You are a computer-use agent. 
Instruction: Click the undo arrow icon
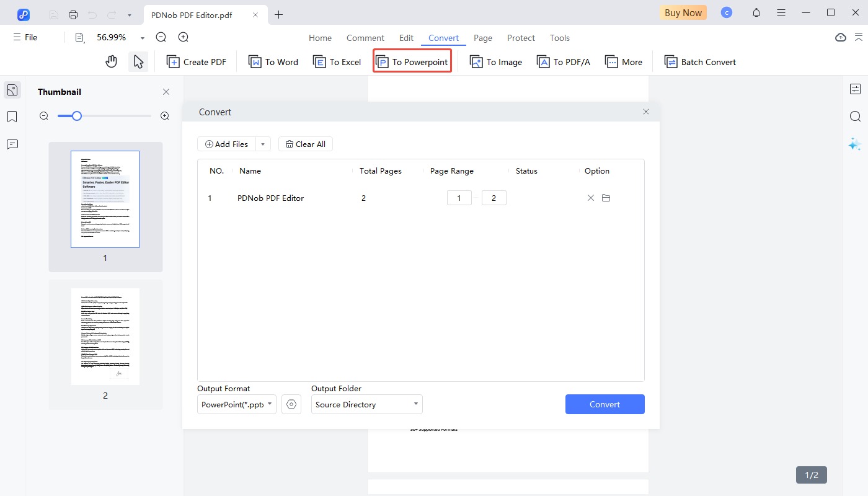click(x=92, y=14)
